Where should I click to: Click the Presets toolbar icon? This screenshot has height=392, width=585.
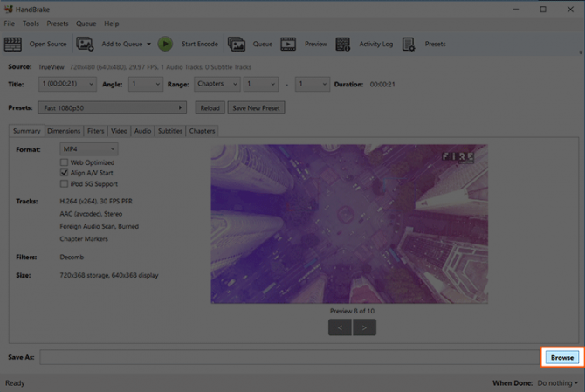[409, 44]
